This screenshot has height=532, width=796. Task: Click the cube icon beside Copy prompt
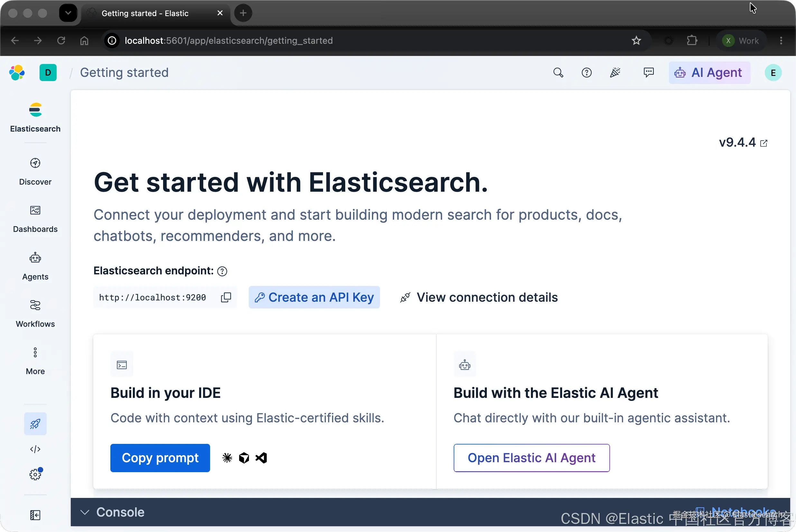pos(244,458)
